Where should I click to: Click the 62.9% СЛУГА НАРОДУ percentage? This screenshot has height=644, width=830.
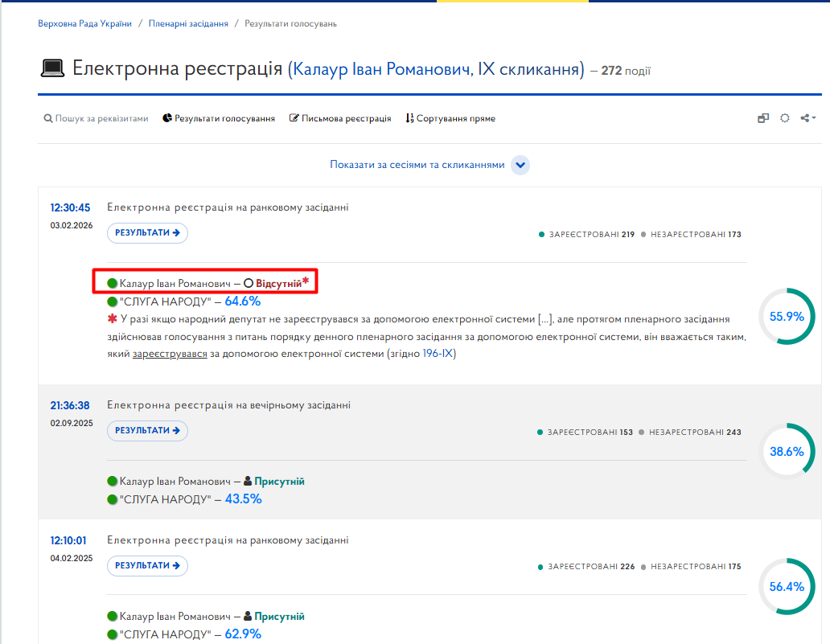coord(243,634)
